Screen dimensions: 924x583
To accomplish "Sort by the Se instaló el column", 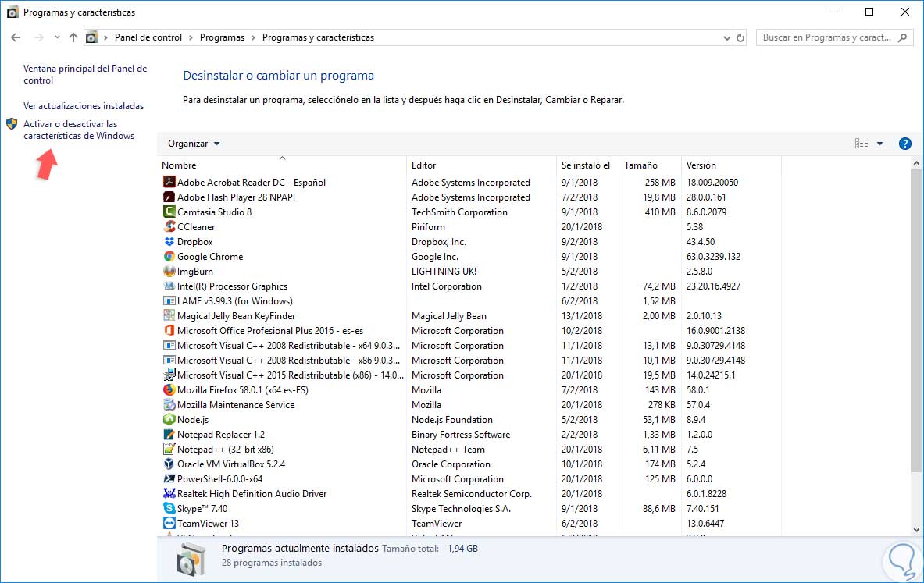I will pyautogui.click(x=587, y=165).
